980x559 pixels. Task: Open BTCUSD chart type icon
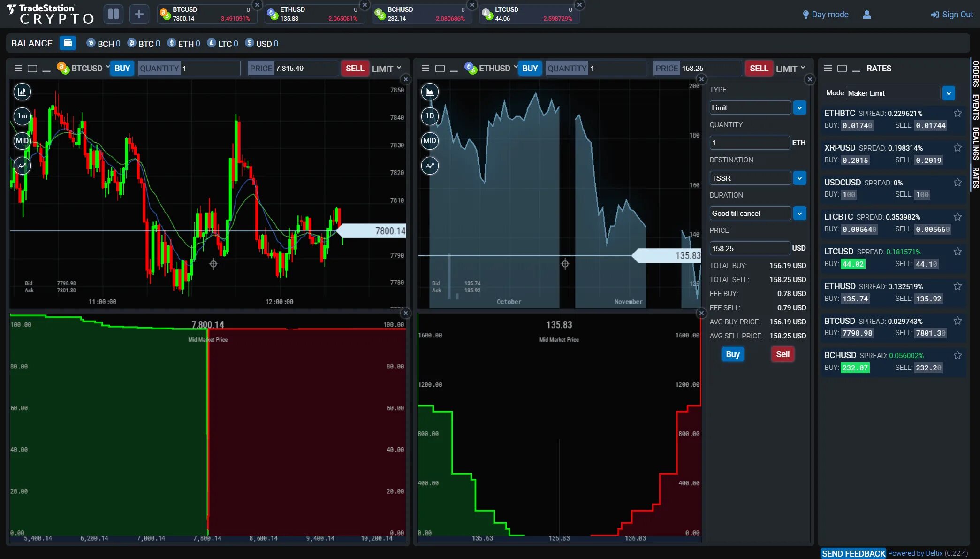[x=22, y=92]
